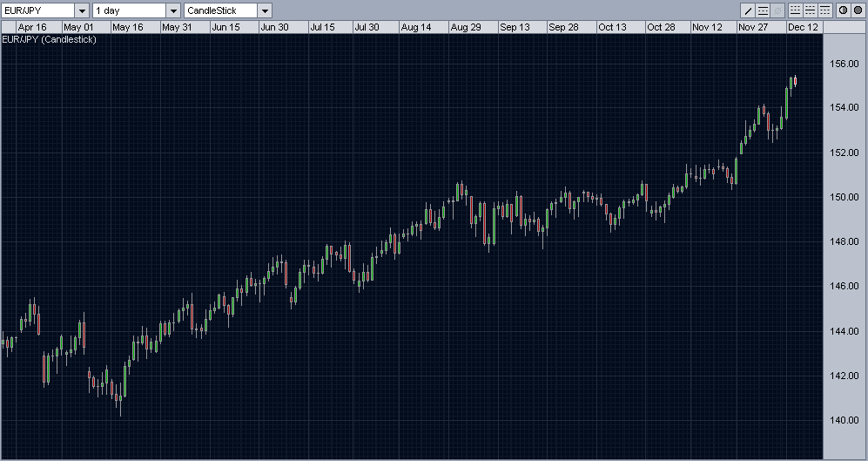The height and width of the screenshot is (461, 868).
Task: Click the last red candlestick near 155
Action: (796, 81)
